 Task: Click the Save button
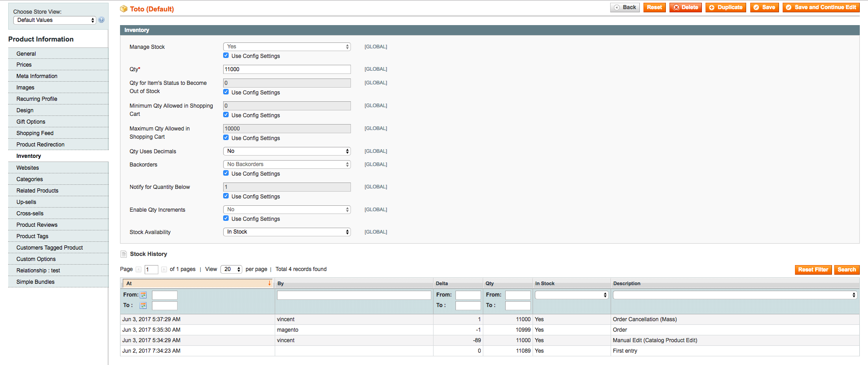coord(764,7)
